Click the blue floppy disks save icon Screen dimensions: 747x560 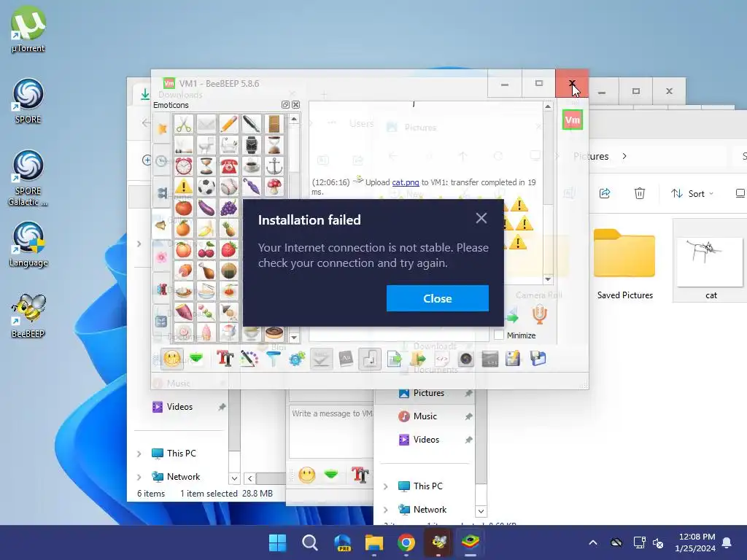tap(538, 359)
